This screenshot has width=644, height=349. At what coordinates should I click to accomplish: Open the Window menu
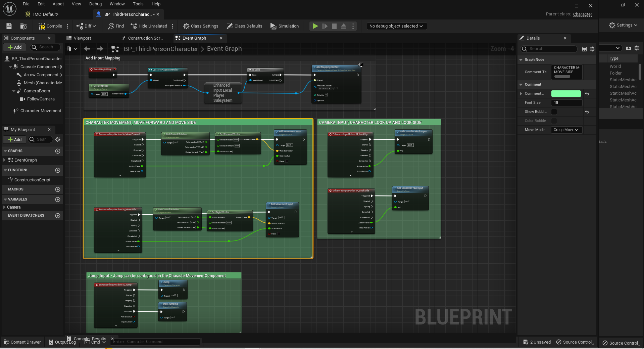coord(117,4)
